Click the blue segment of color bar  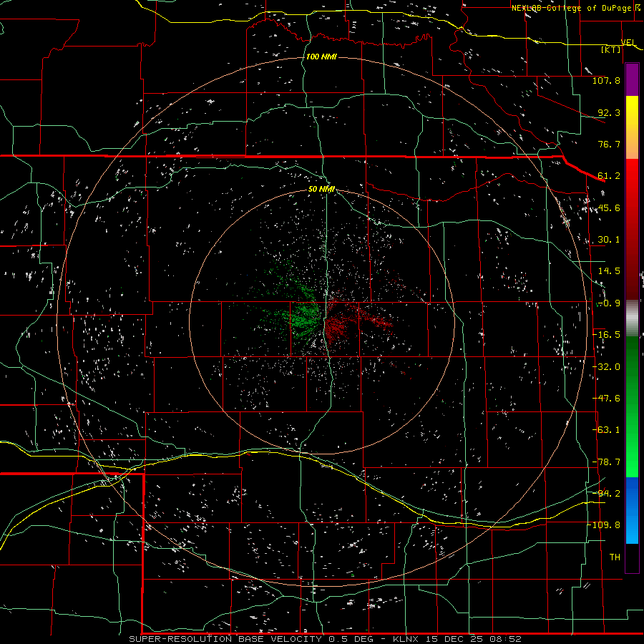[632, 510]
